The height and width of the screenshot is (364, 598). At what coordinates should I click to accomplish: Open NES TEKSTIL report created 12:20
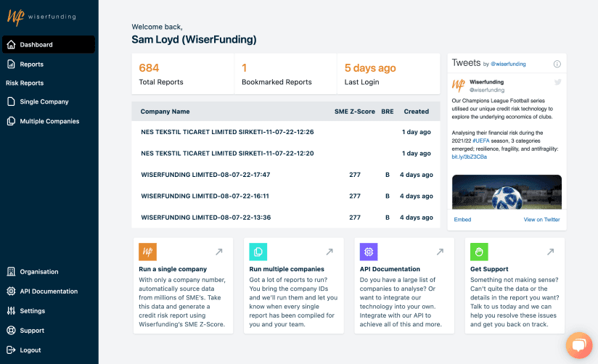tap(286, 153)
